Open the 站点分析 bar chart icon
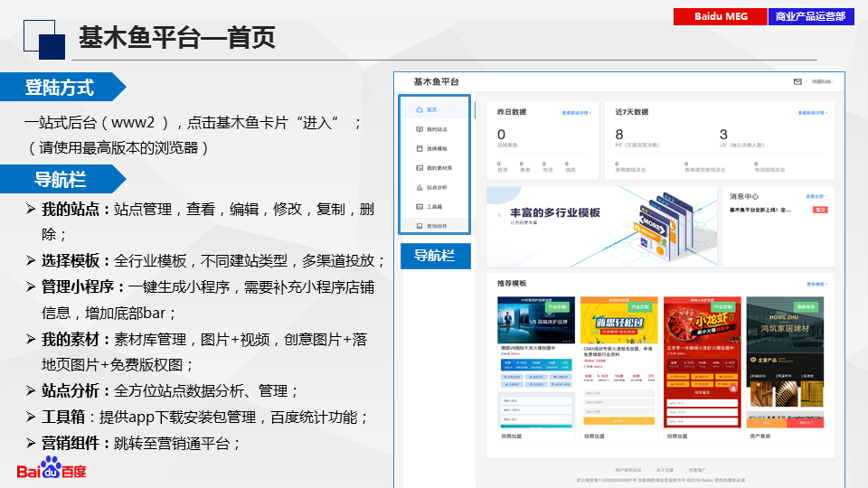 point(420,187)
